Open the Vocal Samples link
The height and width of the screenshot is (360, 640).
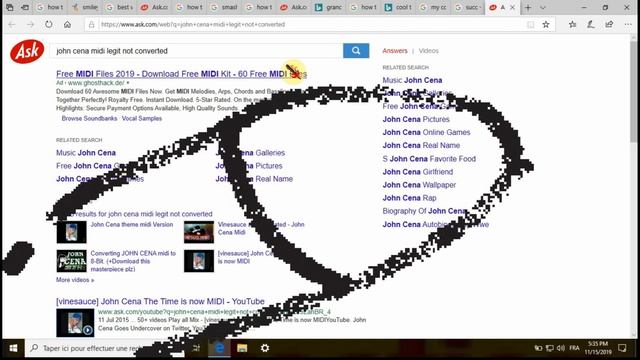[142, 118]
